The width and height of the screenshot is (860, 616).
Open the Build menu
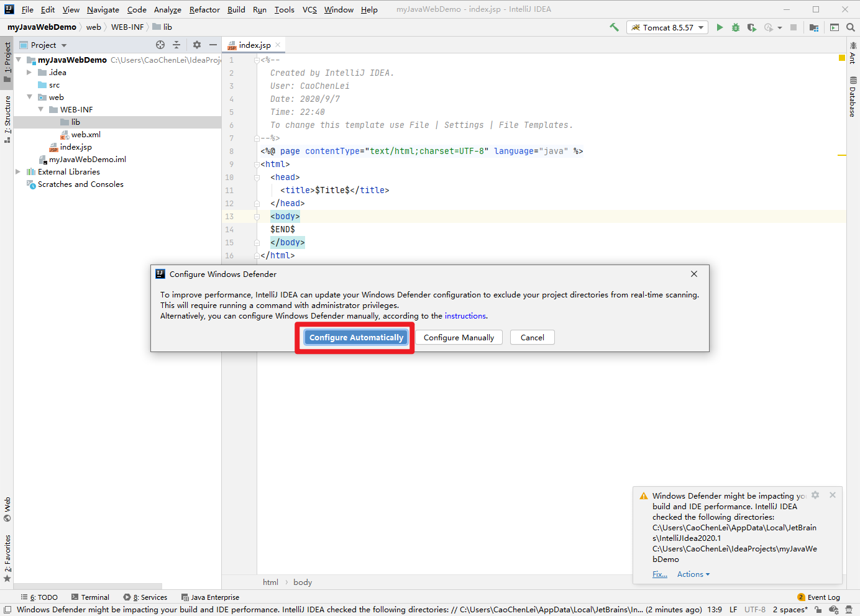coord(236,9)
